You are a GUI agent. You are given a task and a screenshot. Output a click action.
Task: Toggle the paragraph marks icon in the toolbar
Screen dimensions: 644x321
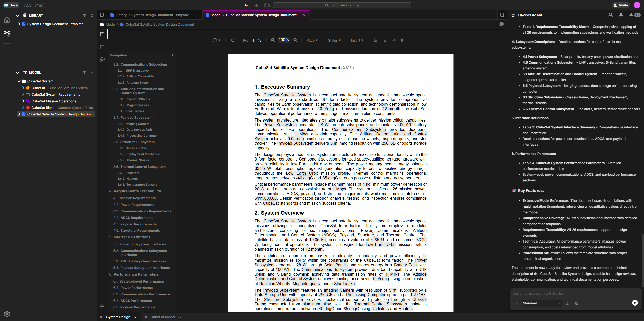pos(402,40)
